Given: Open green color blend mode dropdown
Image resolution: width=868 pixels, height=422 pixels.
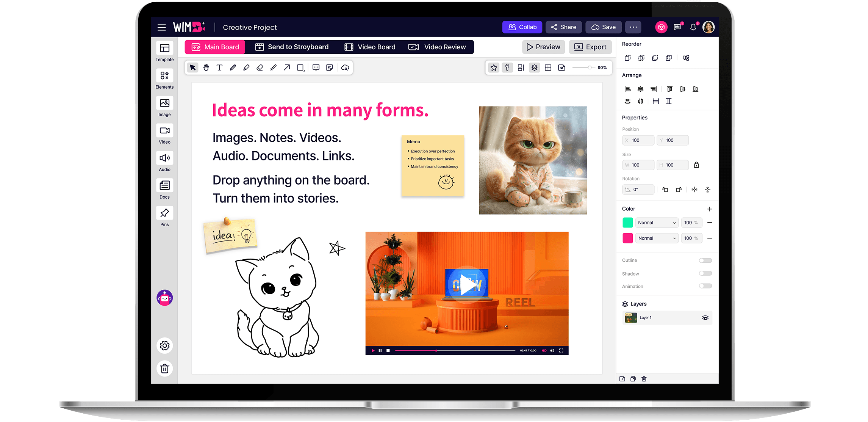Looking at the screenshot, I should pos(657,223).
